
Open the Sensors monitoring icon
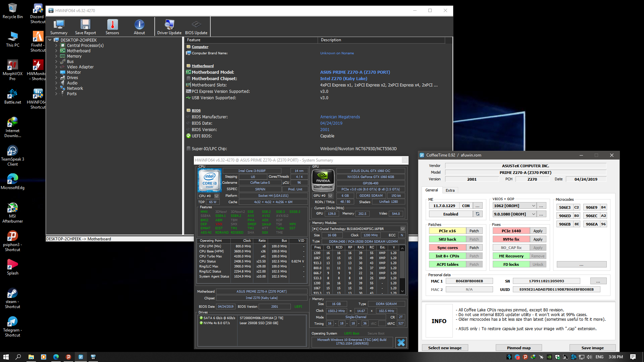(x=112, y=27)
